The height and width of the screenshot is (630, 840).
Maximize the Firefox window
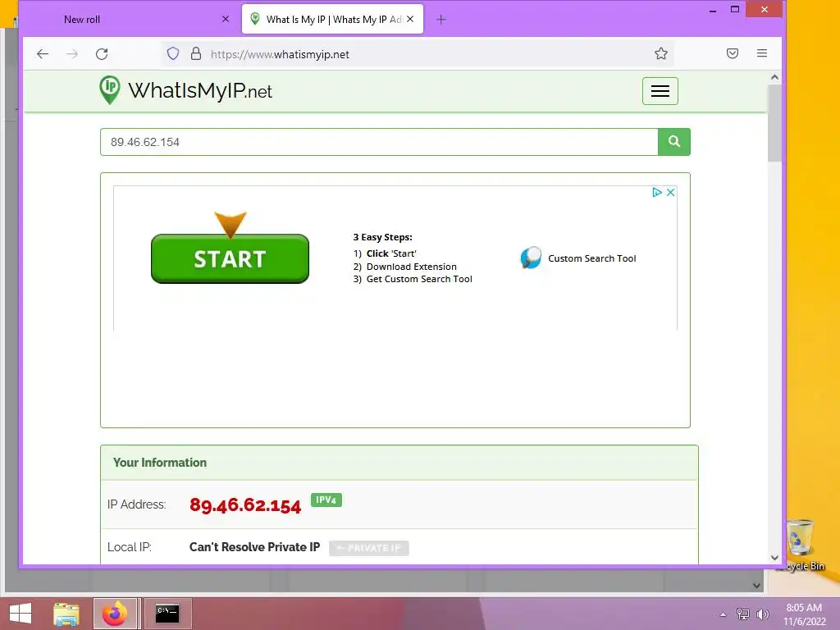735,10
